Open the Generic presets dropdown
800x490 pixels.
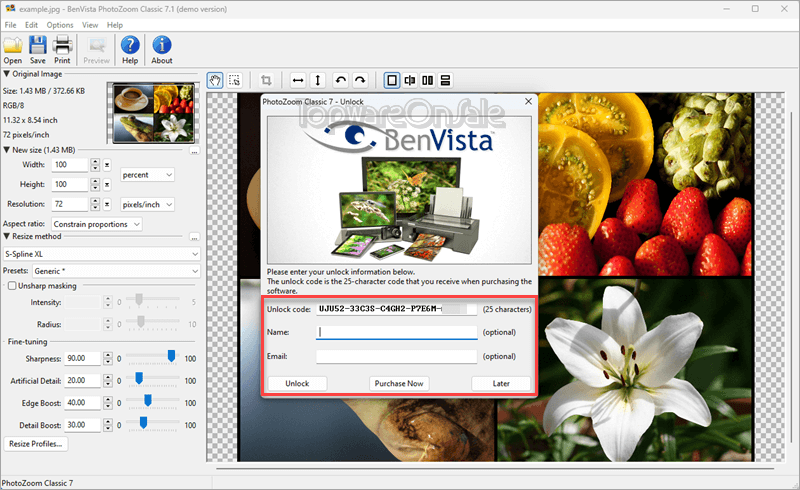pyautogui.click(x=116, y=271)
